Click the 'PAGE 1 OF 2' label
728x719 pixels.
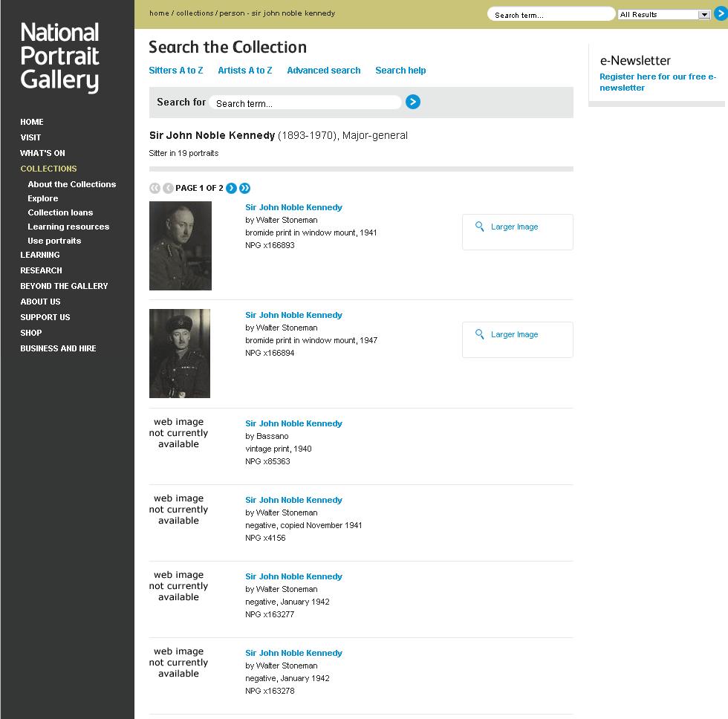pyautogui.click(x=199, y=188)
